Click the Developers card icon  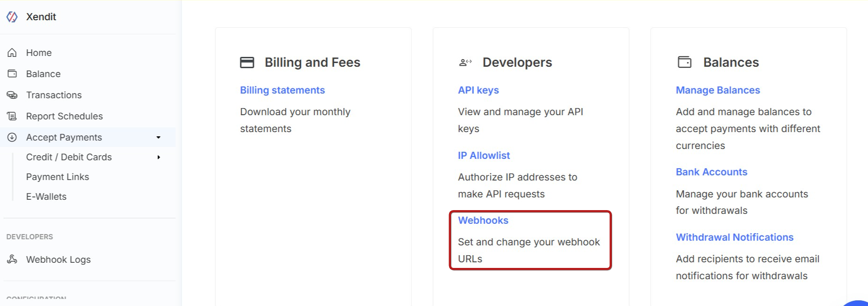click(x=466, y=63)
